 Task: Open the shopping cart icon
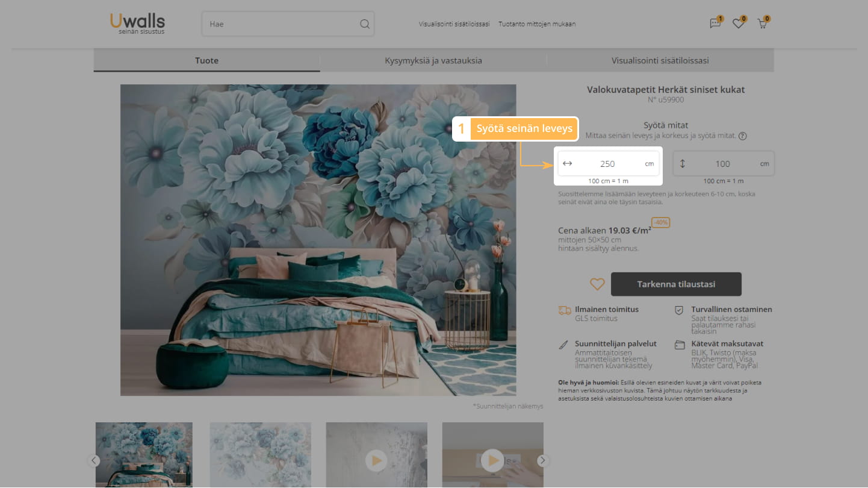tap(762, 24)
